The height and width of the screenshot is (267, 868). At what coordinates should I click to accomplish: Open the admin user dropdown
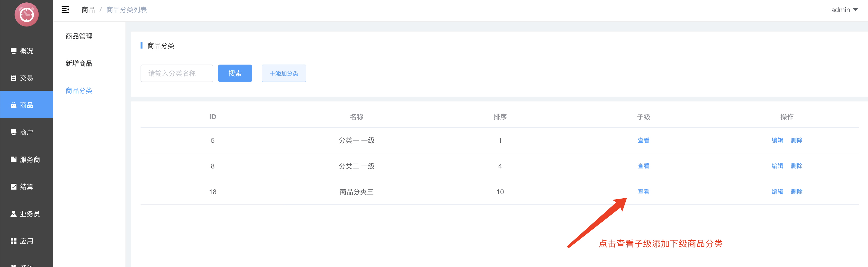844,10
